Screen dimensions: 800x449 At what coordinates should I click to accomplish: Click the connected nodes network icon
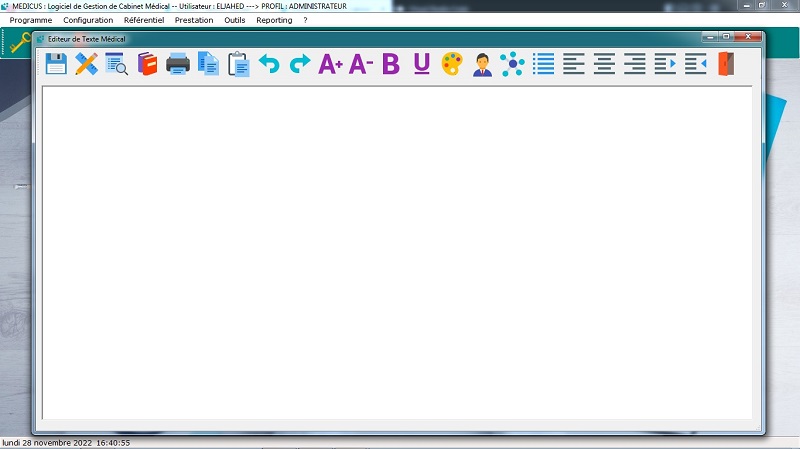pyautogui.click(x=512, y=64)
